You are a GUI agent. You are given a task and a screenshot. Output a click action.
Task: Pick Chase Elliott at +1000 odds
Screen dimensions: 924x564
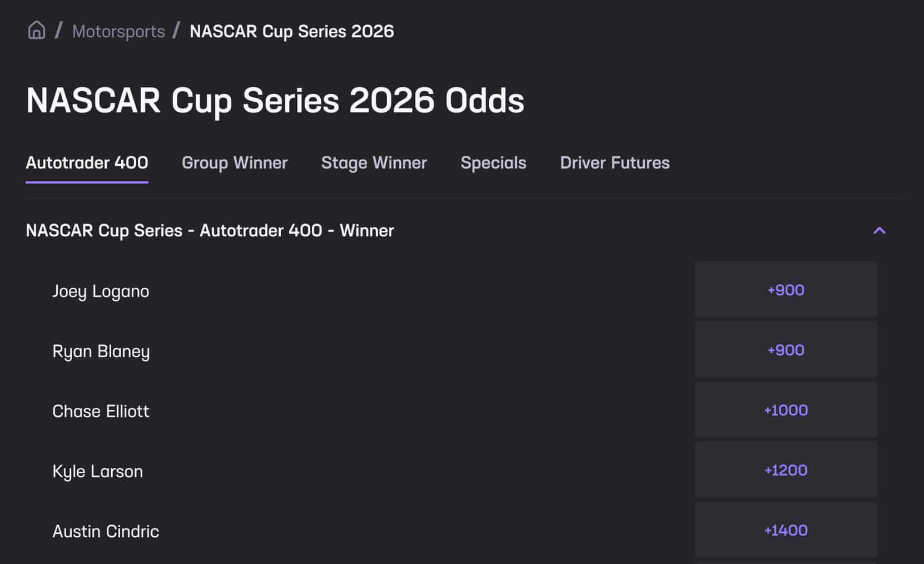(x=786, y=410)
